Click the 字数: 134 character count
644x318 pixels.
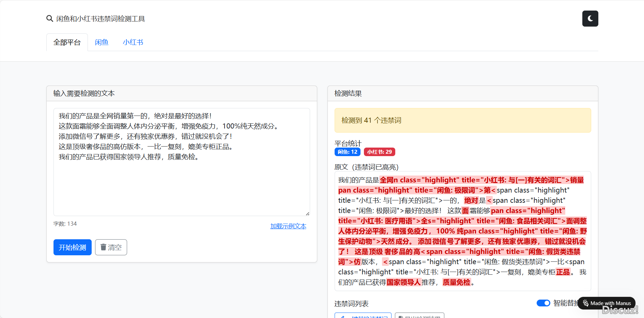(x=65, y=224)
